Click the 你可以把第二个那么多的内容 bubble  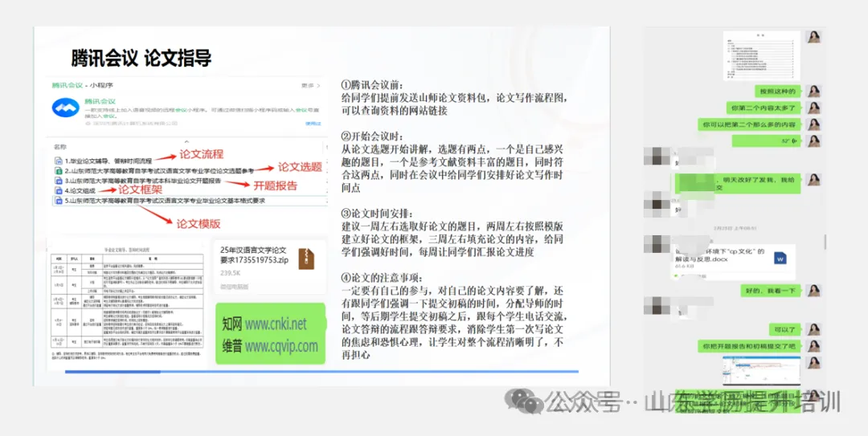pyautogui.click(x=750, y=124)
